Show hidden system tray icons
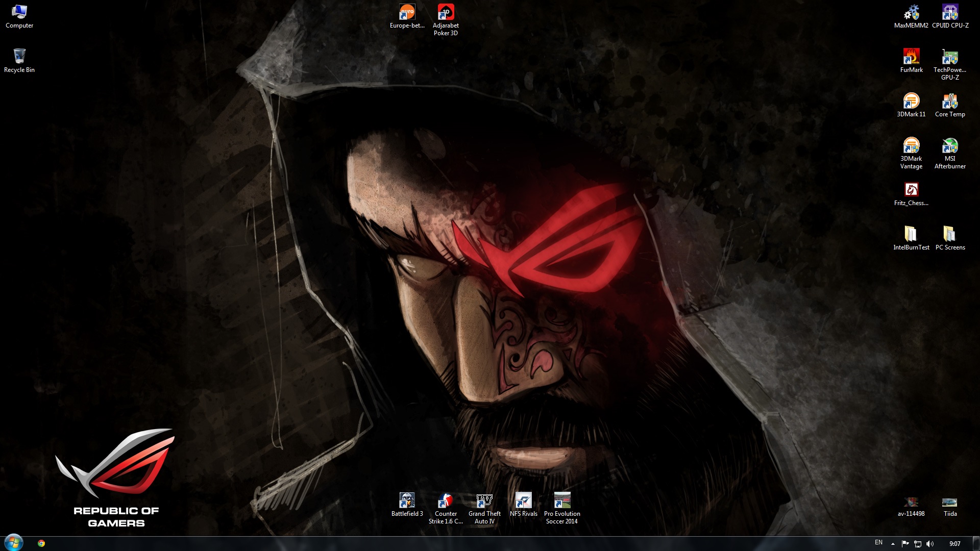The width and height of the screenshot is (980, 551). click(x=893, y=544)
